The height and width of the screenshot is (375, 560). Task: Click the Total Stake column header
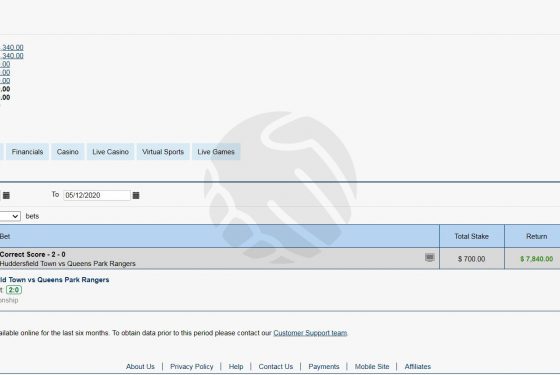(471, 236)
